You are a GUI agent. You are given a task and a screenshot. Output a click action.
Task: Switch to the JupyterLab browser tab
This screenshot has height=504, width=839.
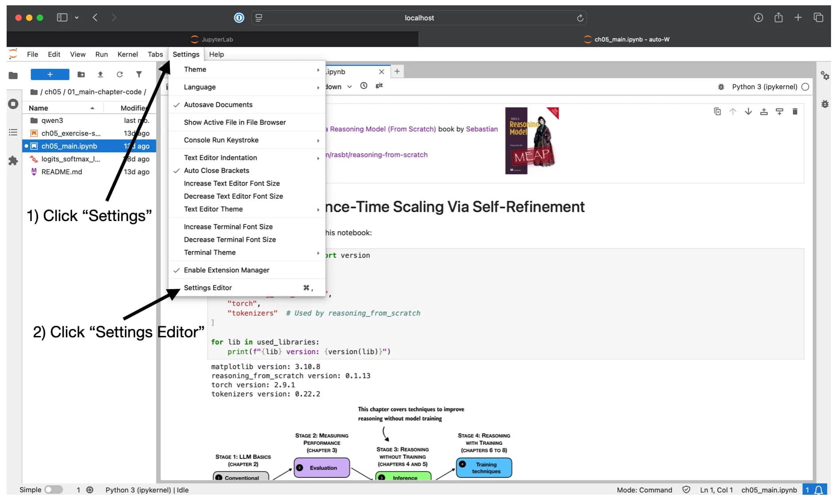[212, 39]
